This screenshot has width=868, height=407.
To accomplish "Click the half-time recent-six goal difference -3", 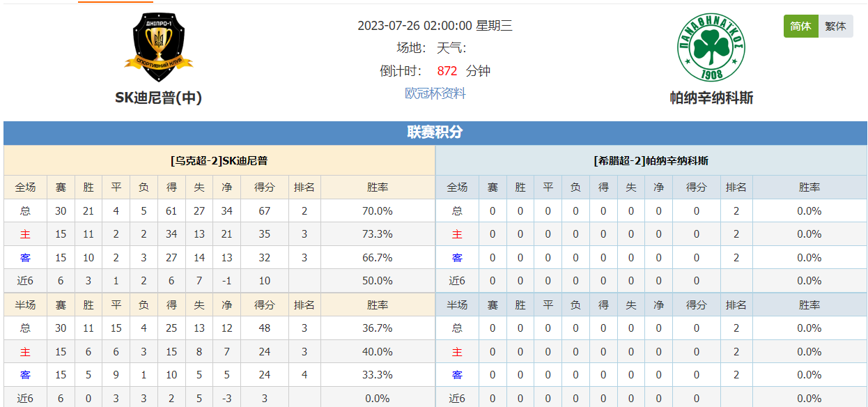I will point(226,399).
